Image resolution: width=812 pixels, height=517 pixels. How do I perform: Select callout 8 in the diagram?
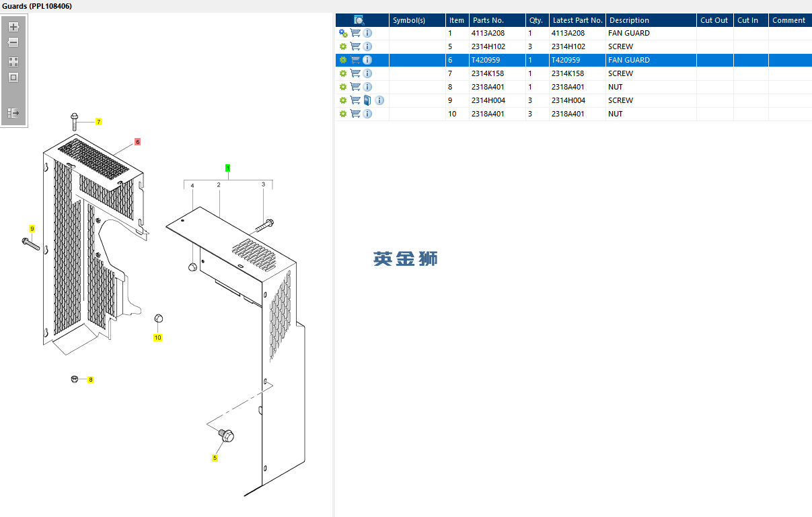coord(91,380)
